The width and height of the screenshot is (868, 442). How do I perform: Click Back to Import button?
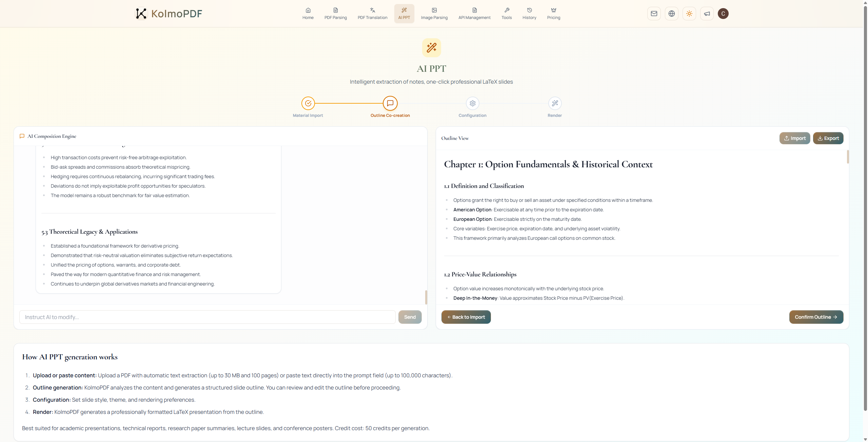tap(466, 317)
